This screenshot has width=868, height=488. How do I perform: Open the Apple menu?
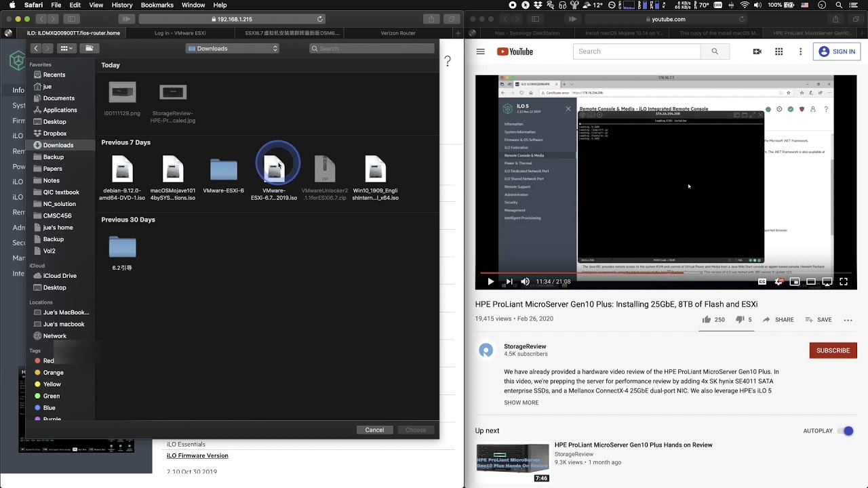12,5
